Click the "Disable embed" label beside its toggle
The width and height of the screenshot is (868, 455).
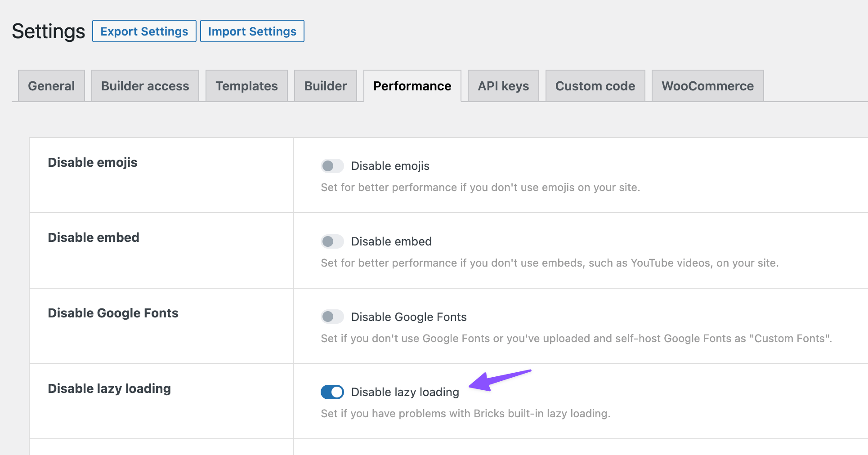click(391, 241)
